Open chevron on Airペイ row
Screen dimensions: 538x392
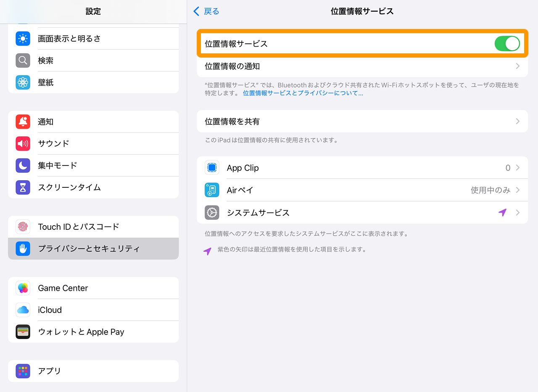point(518,190)
